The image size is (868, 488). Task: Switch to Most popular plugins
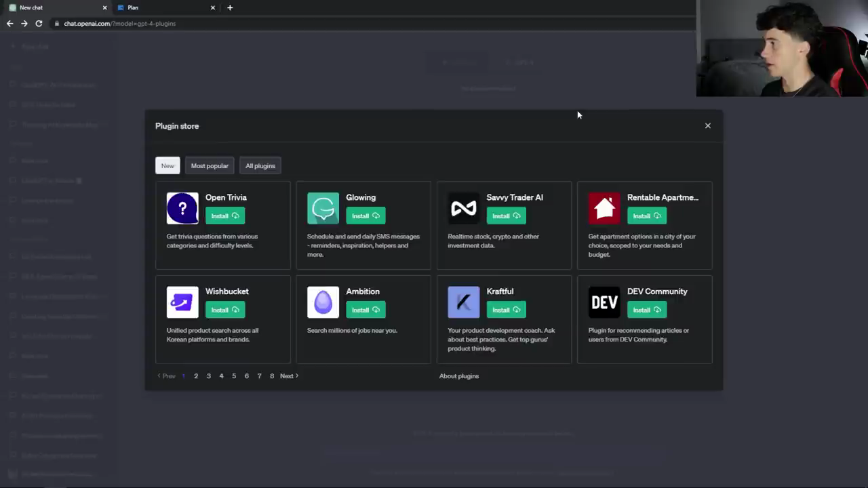210,166
